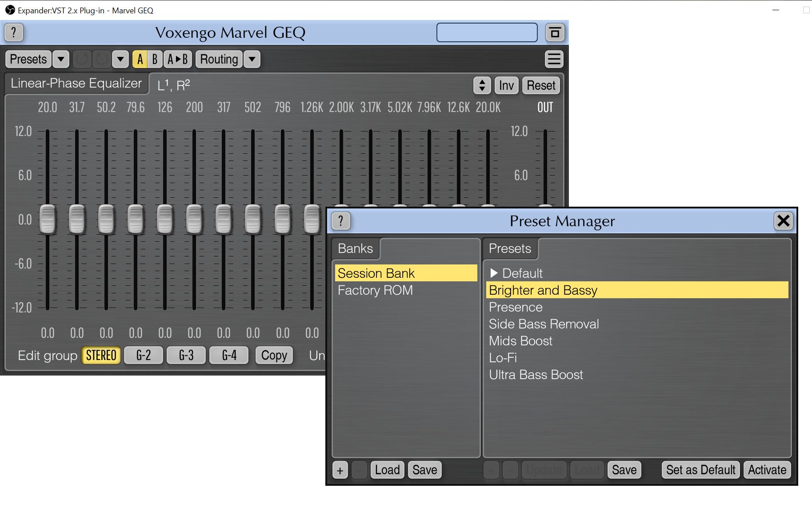Select the G-2 edit group
Image resolution: width=812 pixels, height=516 pixels.
[x=144, y=356]
